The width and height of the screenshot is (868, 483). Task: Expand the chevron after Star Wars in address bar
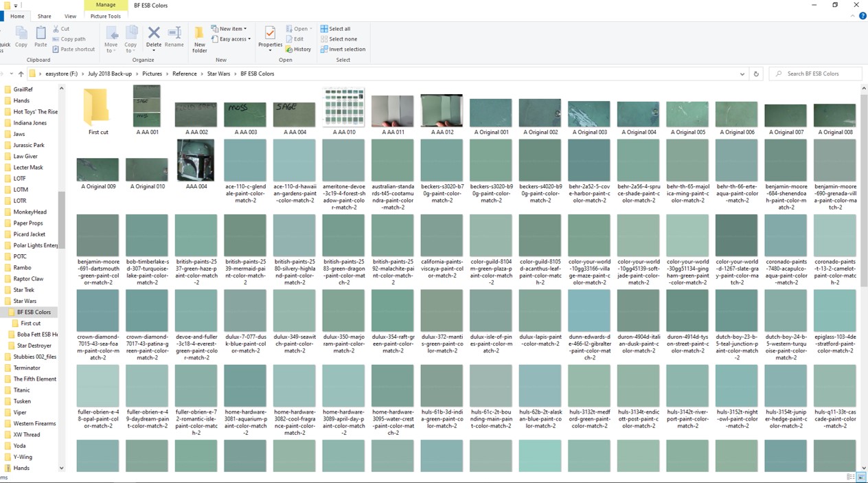pyautogui.click(x=235, y=74)
